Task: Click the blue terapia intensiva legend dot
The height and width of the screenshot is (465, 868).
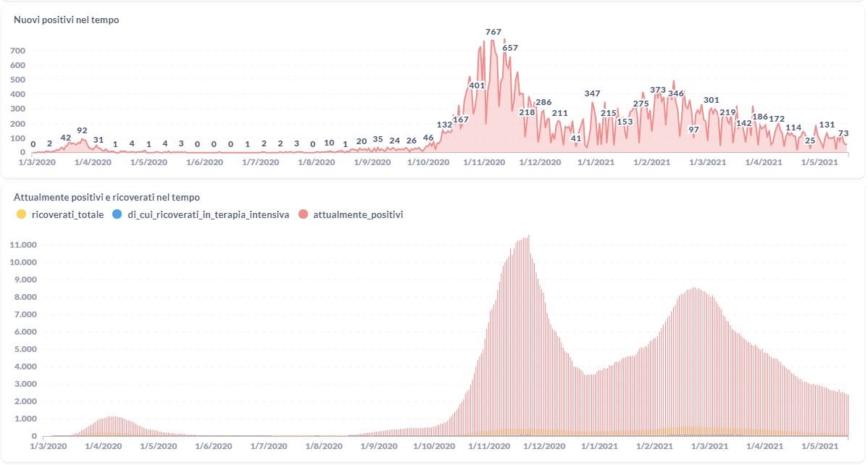Action: [x=118, y=214]
